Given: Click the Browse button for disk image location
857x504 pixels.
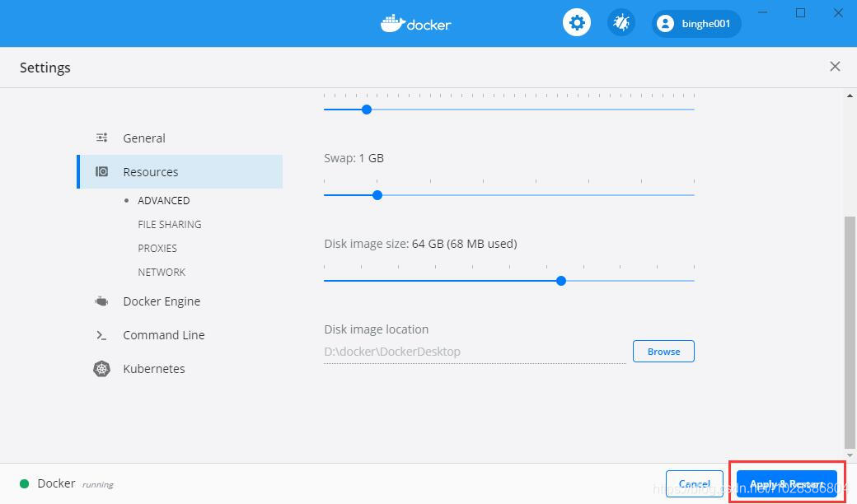Looking at the screenshot, I should [x=663, y=352].
